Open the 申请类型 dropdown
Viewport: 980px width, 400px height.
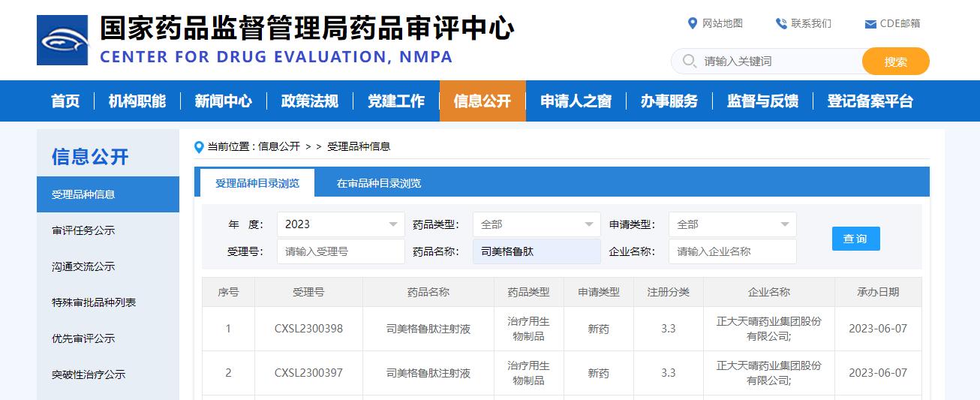[x=732, y=224]
